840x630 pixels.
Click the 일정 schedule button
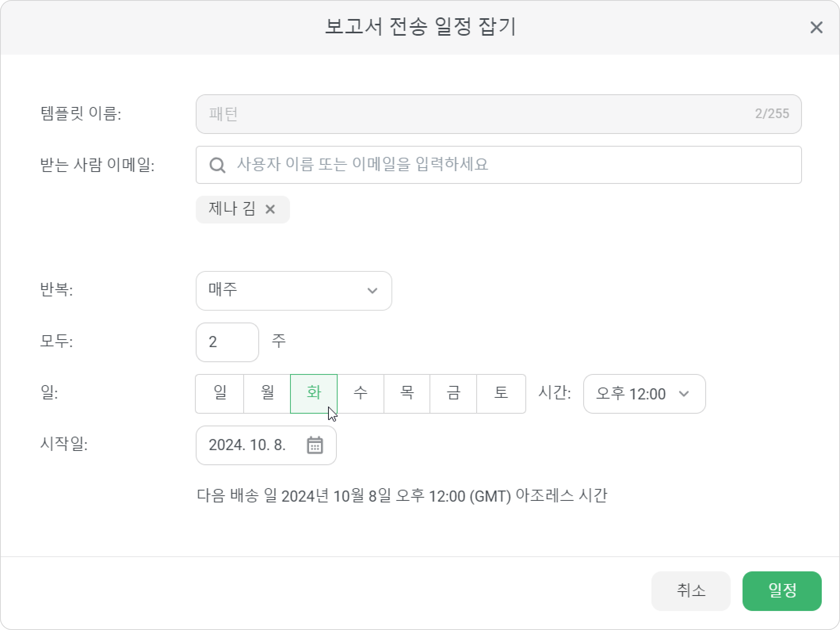(x=782, y=591)
